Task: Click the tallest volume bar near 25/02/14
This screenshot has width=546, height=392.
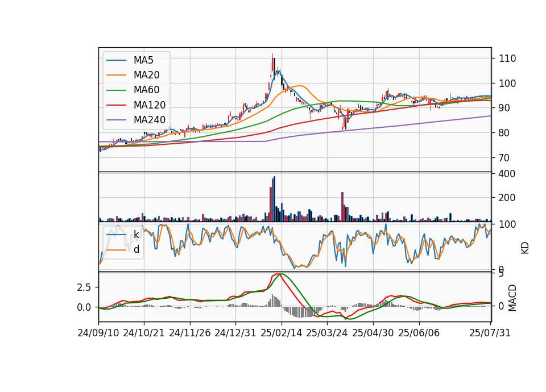Action: [274, 199]
